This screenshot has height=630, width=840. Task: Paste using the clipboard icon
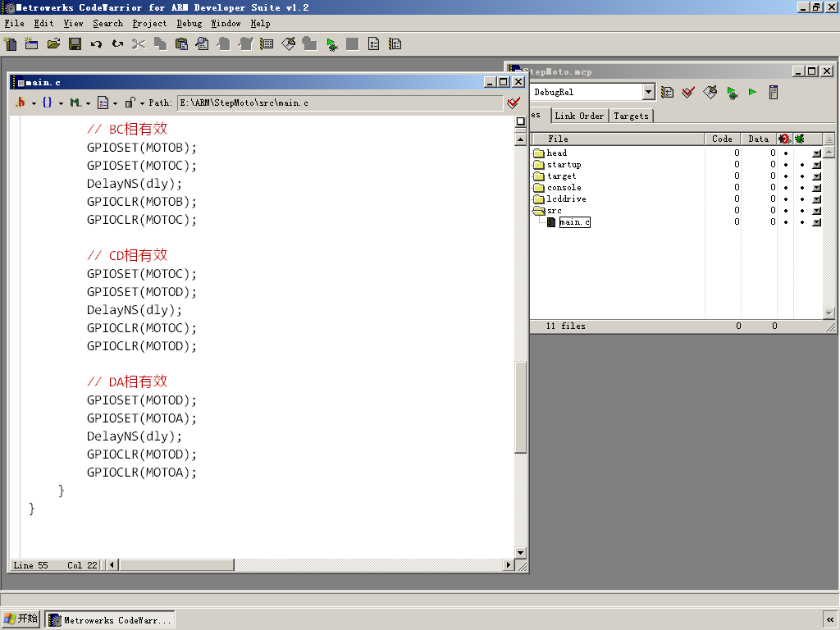point(181,44)
